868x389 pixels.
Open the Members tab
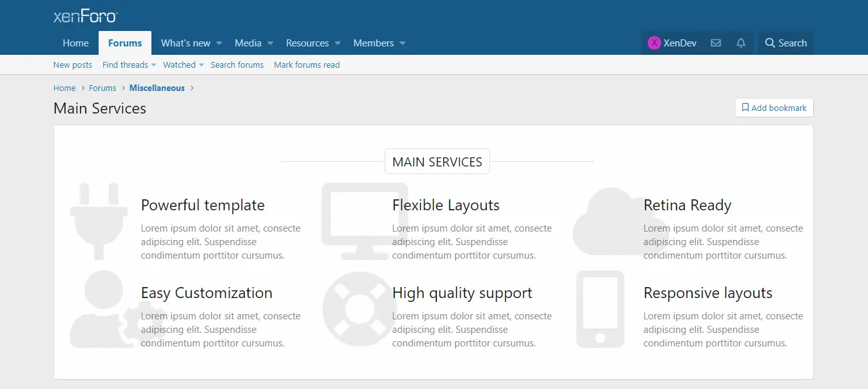tap(374, 43)
